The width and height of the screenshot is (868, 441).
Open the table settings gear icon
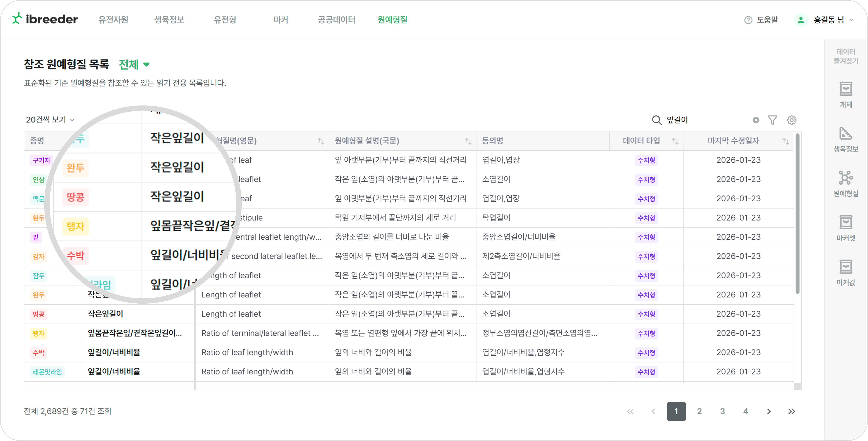pos(792,120)
